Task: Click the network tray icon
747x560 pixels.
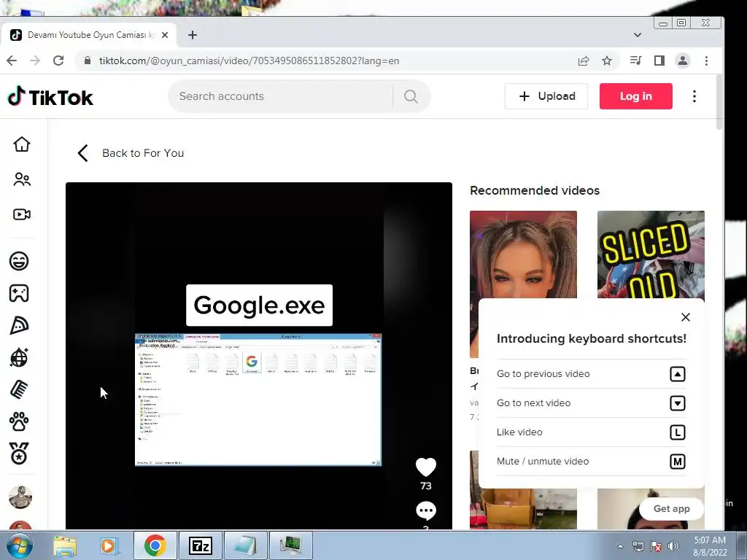Action: (x=638, y=546)
